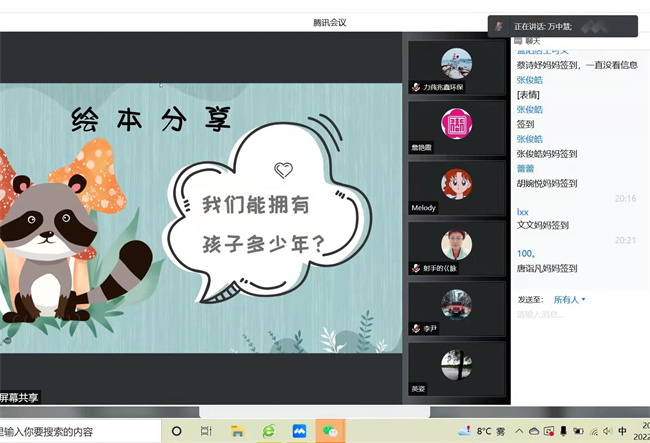Click the Task View taskbar icon

coord(206,431)
